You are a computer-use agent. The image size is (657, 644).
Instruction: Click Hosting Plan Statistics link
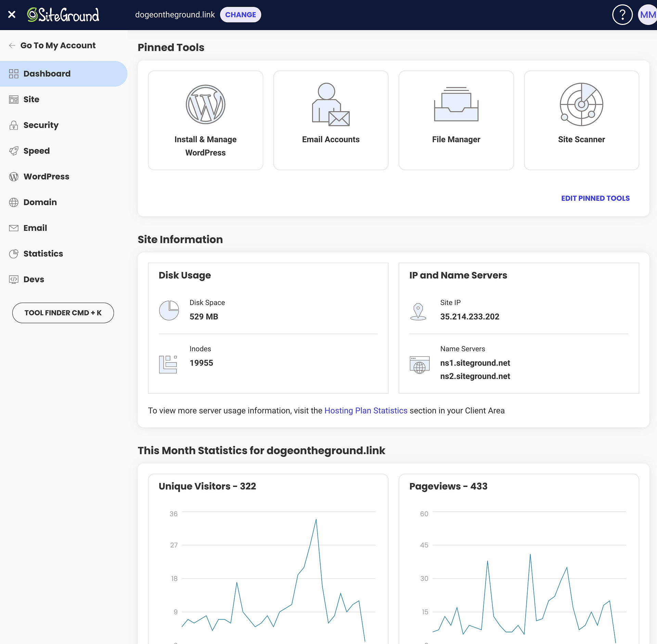click(365, 410)
